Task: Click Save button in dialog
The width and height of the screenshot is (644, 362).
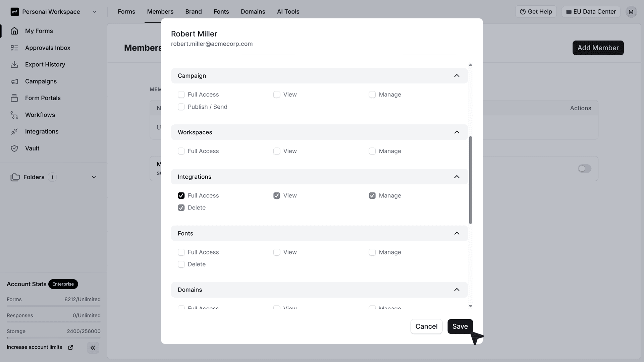Action: (460, 326)
